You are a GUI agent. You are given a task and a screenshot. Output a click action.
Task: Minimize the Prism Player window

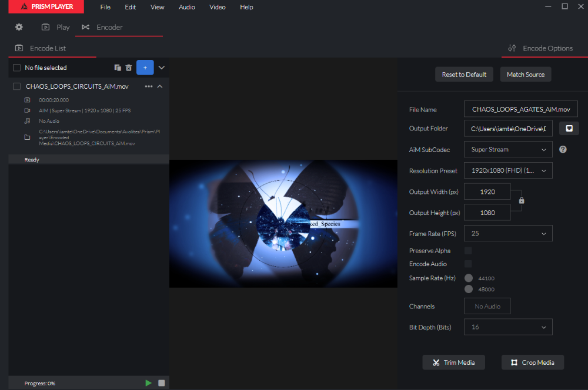[x=548, y=6]
